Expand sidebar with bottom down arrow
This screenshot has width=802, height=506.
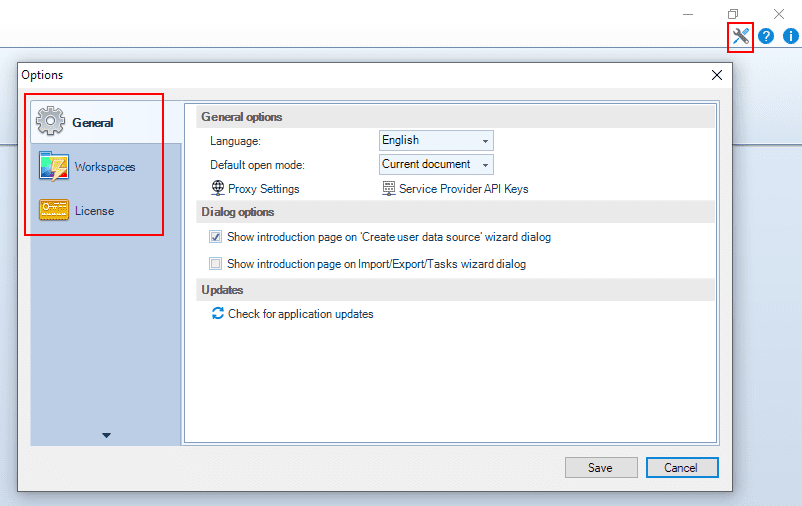106,435
